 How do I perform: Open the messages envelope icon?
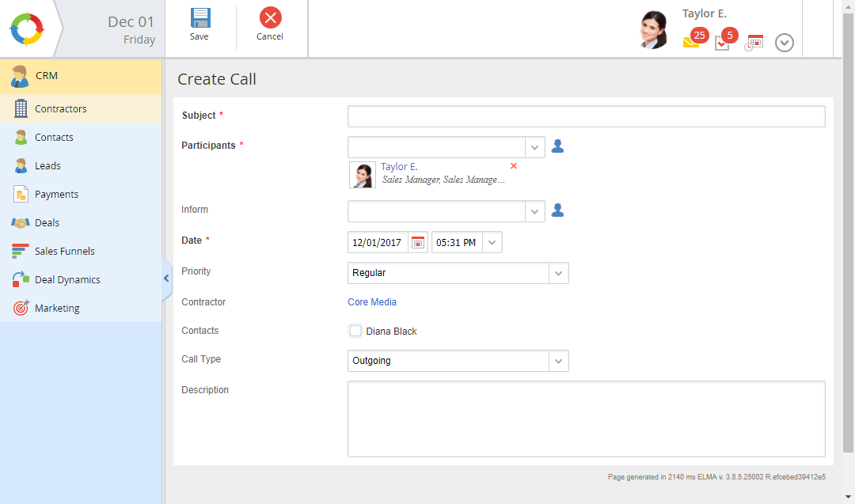point(690,43)
